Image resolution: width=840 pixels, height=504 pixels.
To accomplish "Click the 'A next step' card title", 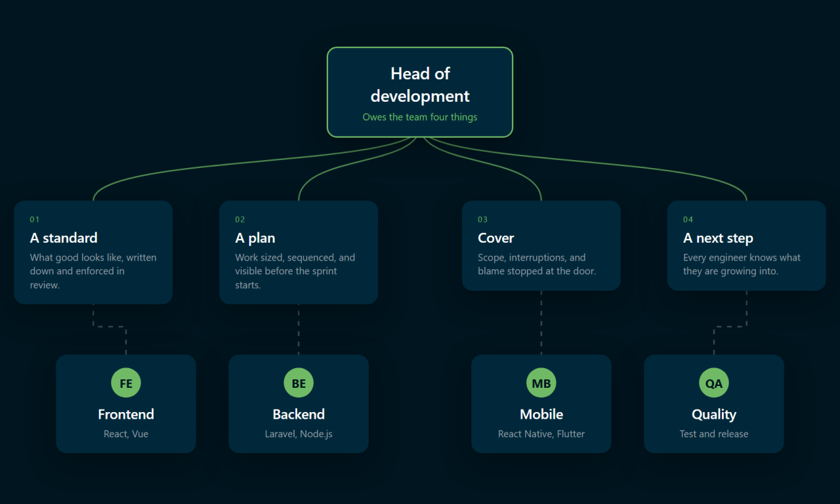I will click(718, 238).
